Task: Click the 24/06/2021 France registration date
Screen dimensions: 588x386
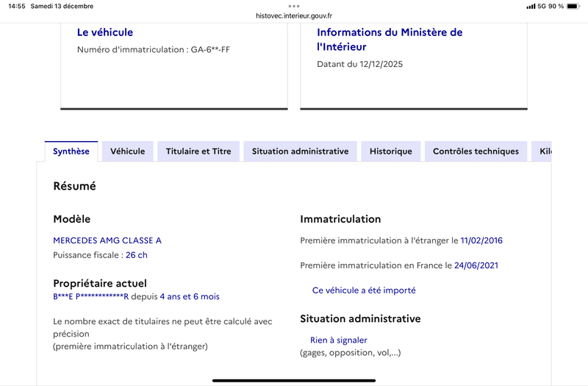Action: tap(478, 265)
